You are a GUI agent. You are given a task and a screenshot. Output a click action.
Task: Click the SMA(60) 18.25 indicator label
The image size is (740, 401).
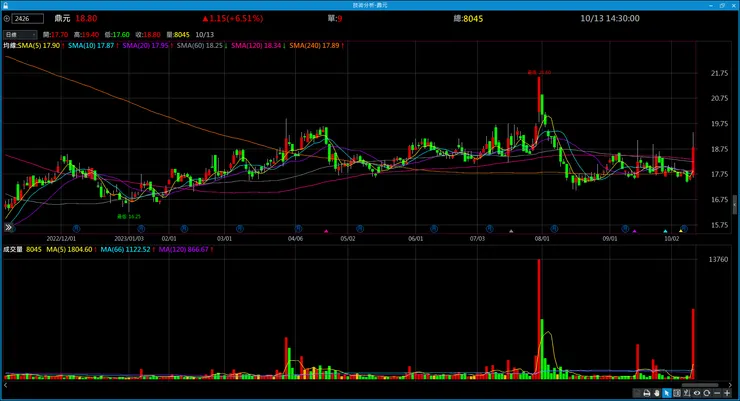pyautogui.click(x=200, y=46)
